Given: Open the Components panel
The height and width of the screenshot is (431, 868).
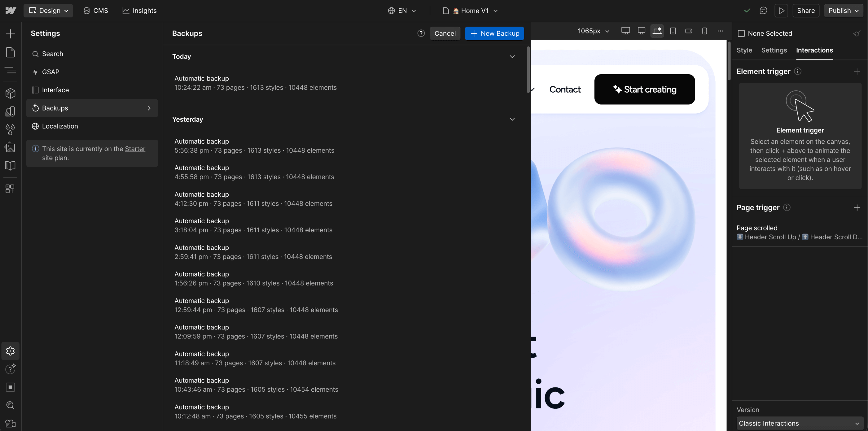Looking at the screenshot, I should 10,93.
